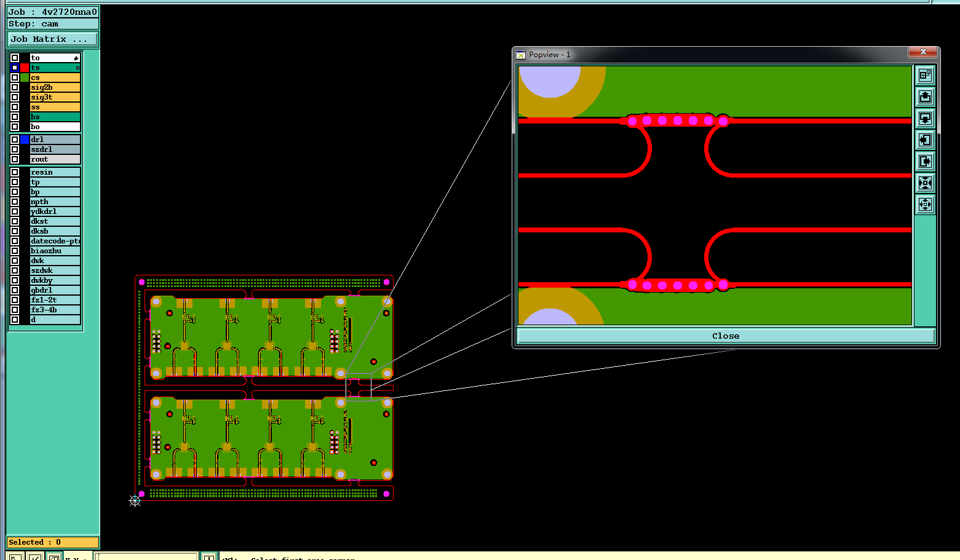The height and width of the screenshot is (560, 960).
Task: Open the Job Matrix button
Action: point(53,39)
